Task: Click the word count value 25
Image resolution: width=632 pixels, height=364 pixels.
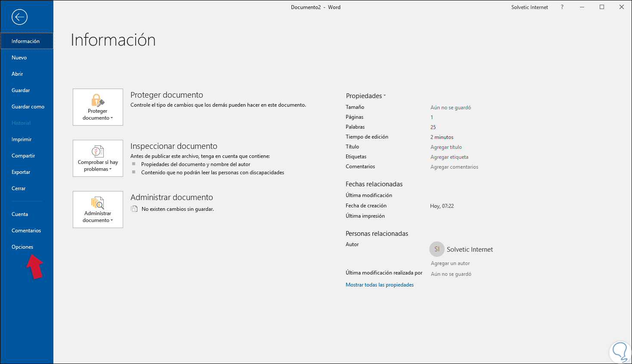Action: 433,127
